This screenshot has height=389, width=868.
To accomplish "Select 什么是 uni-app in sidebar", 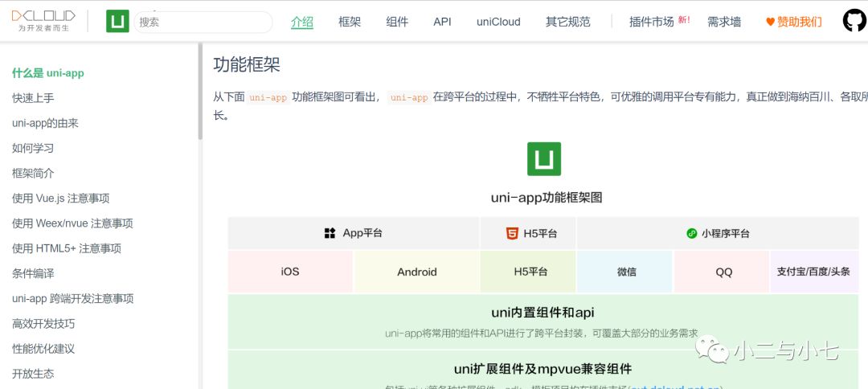I will coord(48,73).
